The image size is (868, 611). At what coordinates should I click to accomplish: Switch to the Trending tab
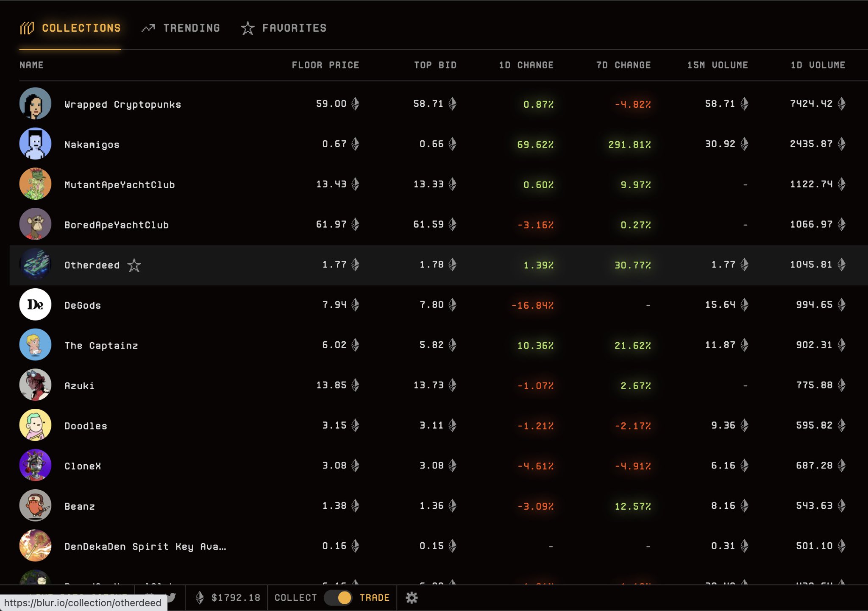tap(181, 28)
